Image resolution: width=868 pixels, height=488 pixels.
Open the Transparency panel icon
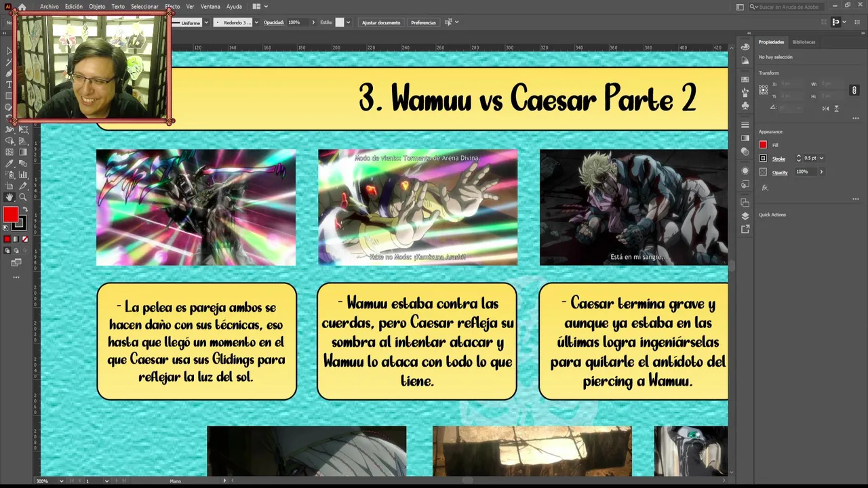[x=745, y=151]
